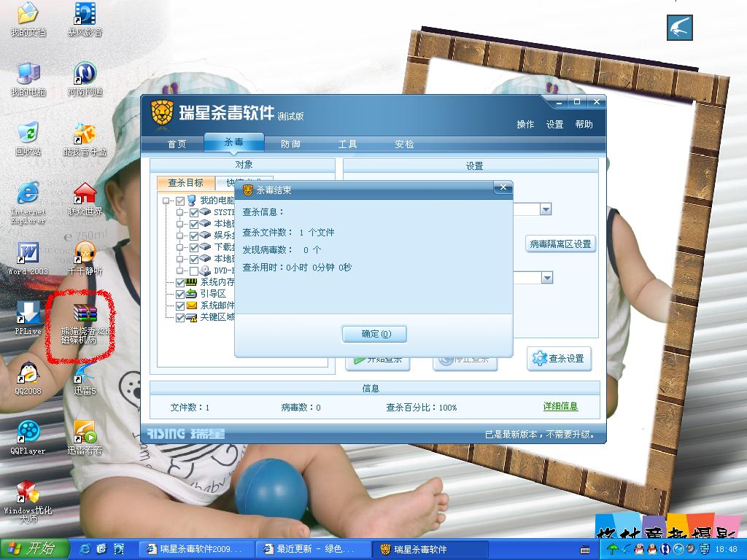Select the 熊猫烧香 RAR archive icon
Image resolution: width=747 pixels, height=560 pixels.
85,322
